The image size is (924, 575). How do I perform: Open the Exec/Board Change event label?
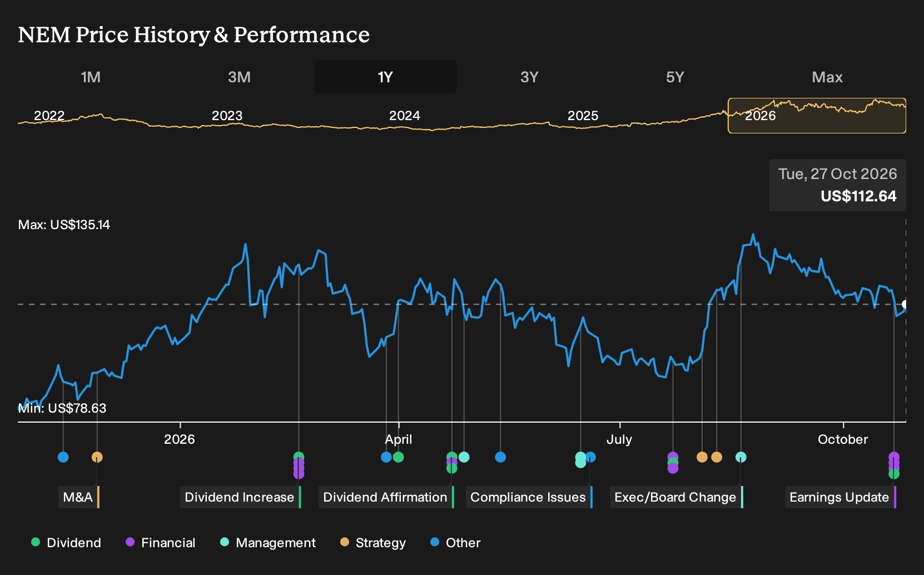(x=677, y=497)
